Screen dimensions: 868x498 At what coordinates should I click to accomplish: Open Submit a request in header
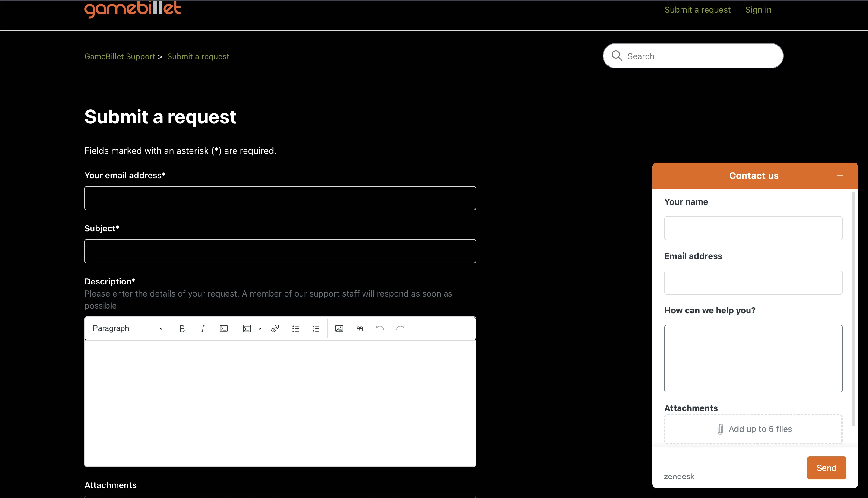coord(697,10)
